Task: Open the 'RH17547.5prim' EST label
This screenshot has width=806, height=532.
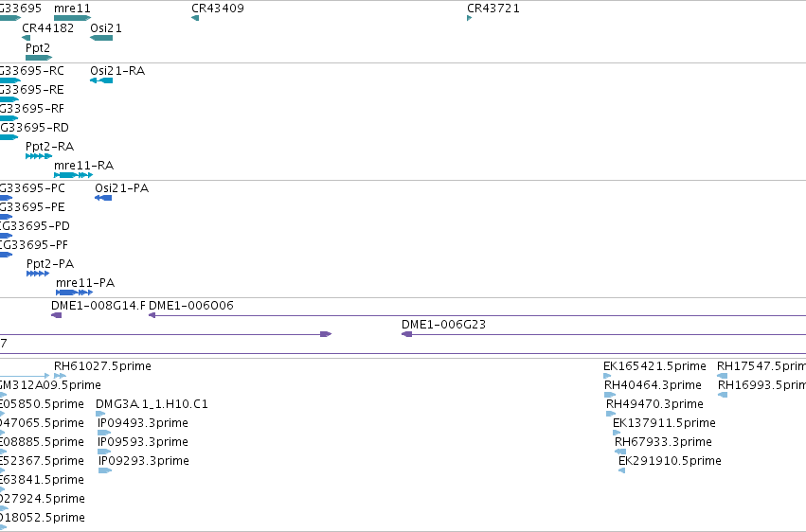Action: click(761, 366)
